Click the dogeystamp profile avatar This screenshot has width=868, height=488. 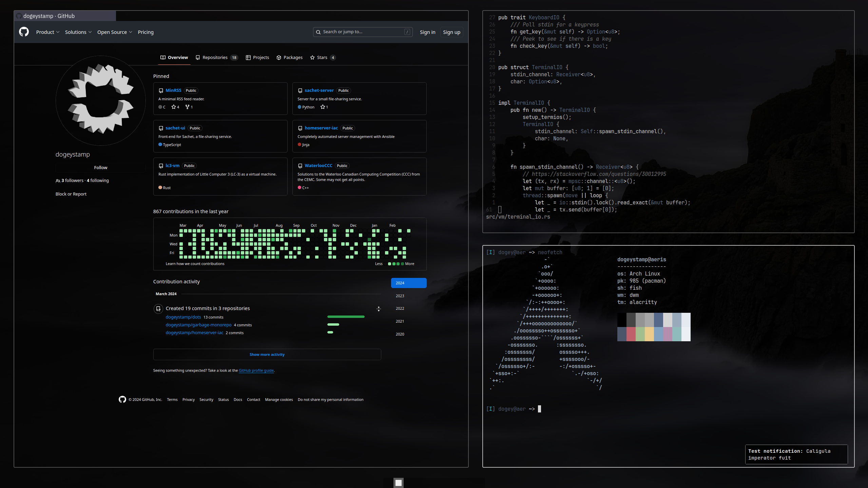click(x=101, y=101)
